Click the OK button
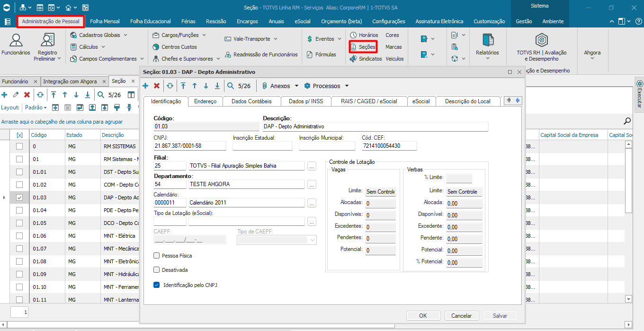 pos(423,315)
